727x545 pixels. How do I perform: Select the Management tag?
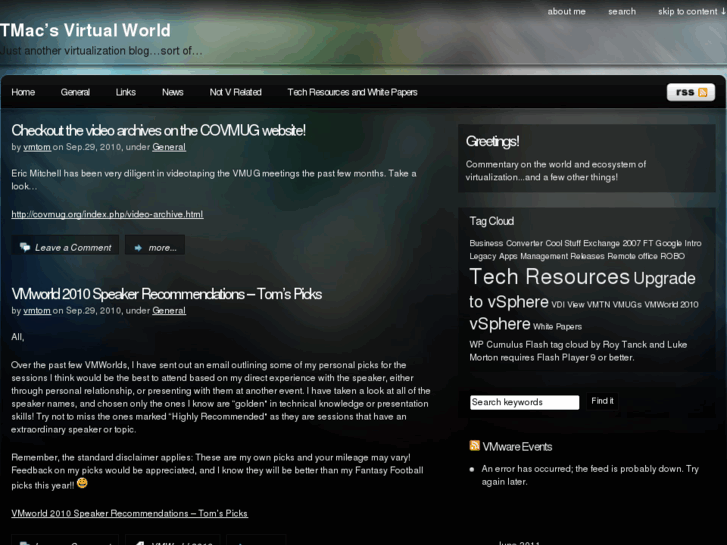point(544,256)
